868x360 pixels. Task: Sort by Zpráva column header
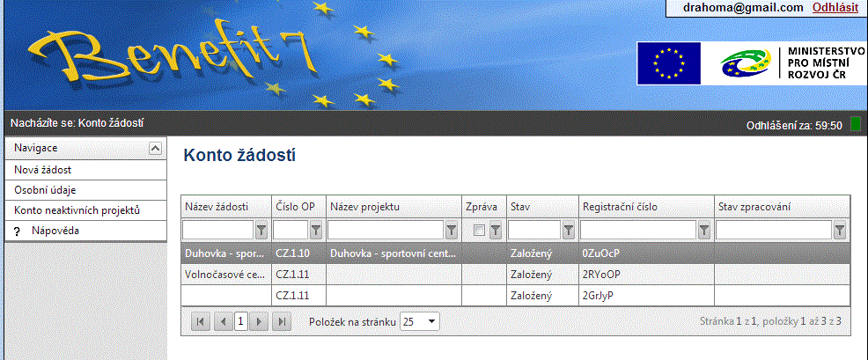click(x=483, y=207)
